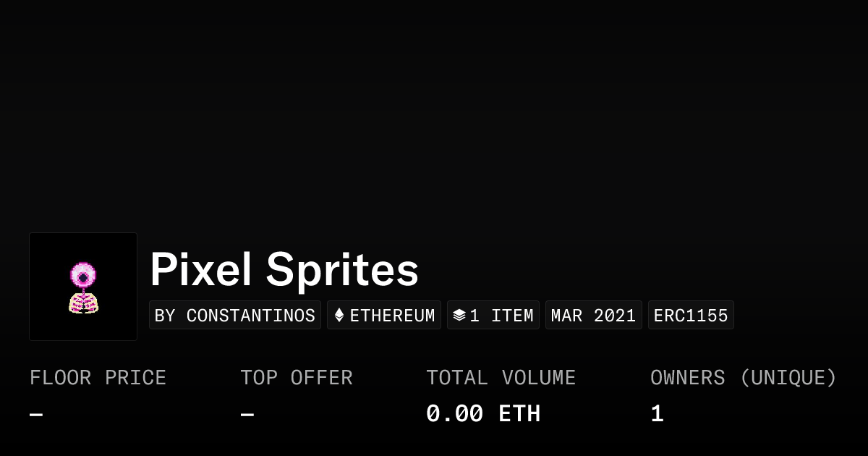This screenshot has height=456, width=868.
Task: Click the TOP OFFER label
Action: click(x=297, y=378)
